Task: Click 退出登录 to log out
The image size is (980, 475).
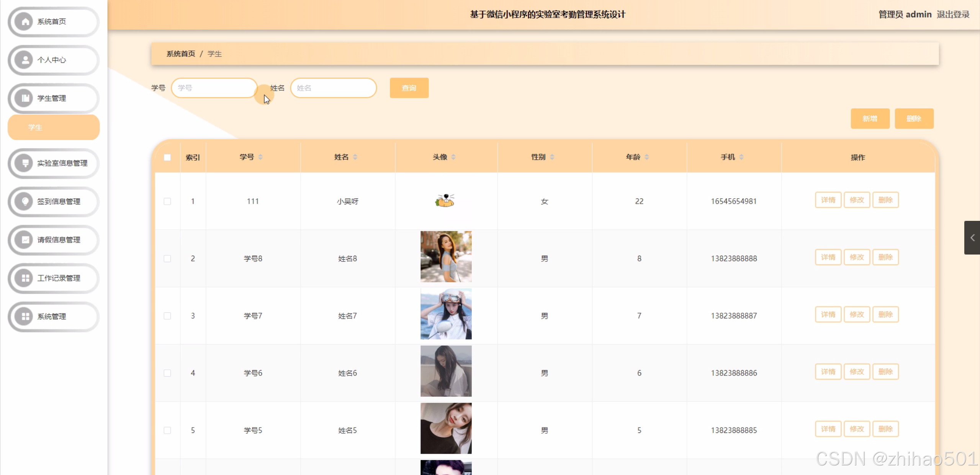Action: (953, 15)
